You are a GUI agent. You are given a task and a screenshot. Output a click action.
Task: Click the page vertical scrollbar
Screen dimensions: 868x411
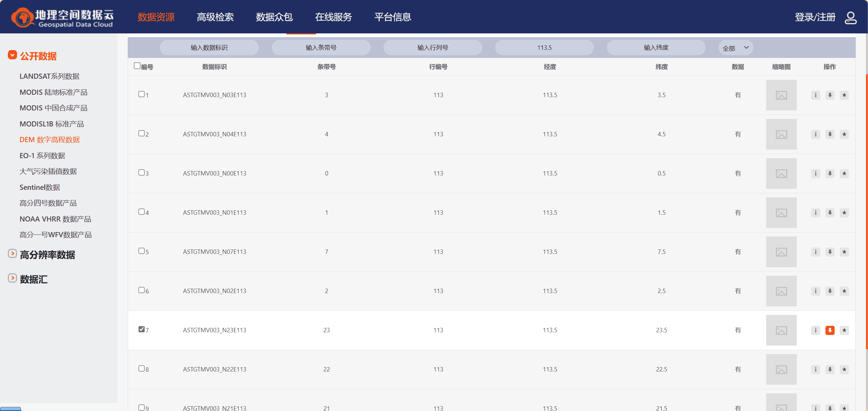(x=866, y=211)
